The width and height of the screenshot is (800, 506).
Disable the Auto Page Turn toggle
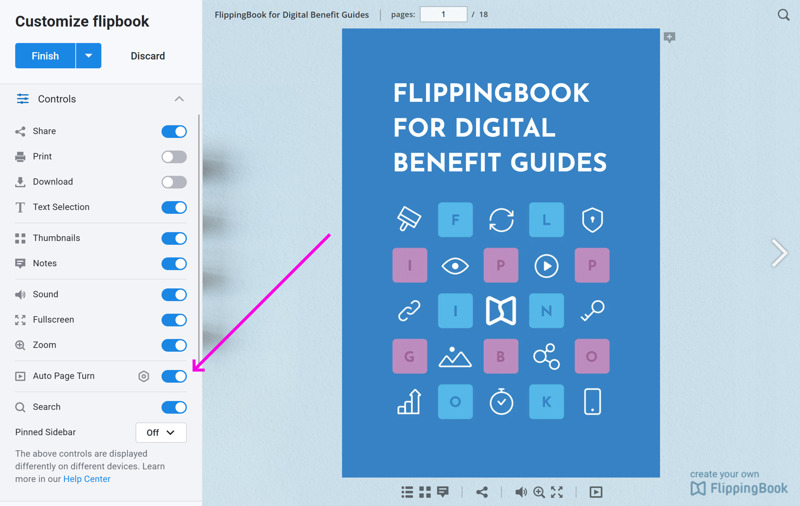coord(174,376)
